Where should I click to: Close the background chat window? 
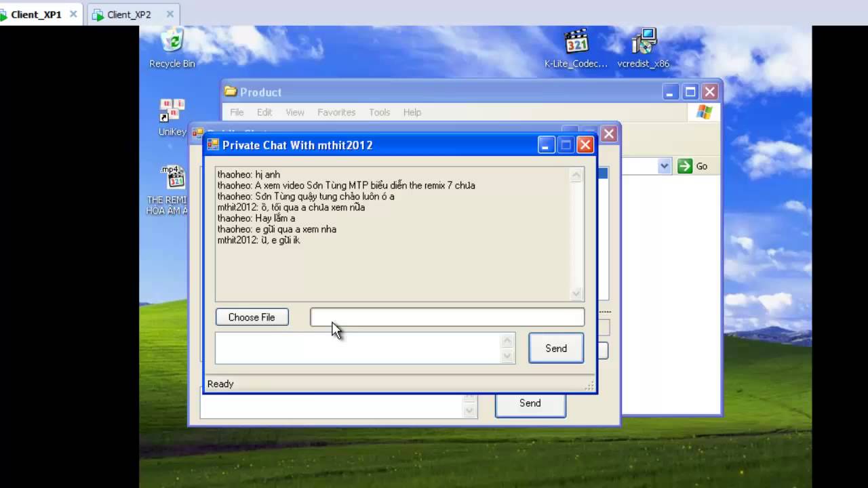pyautogui.click(x=609, y=134)
